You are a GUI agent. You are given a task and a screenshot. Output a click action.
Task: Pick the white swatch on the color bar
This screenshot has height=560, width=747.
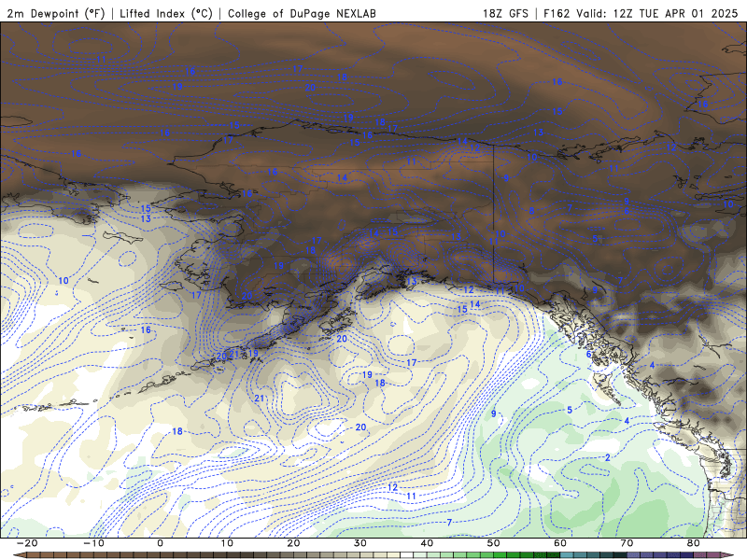pos(406,555)
